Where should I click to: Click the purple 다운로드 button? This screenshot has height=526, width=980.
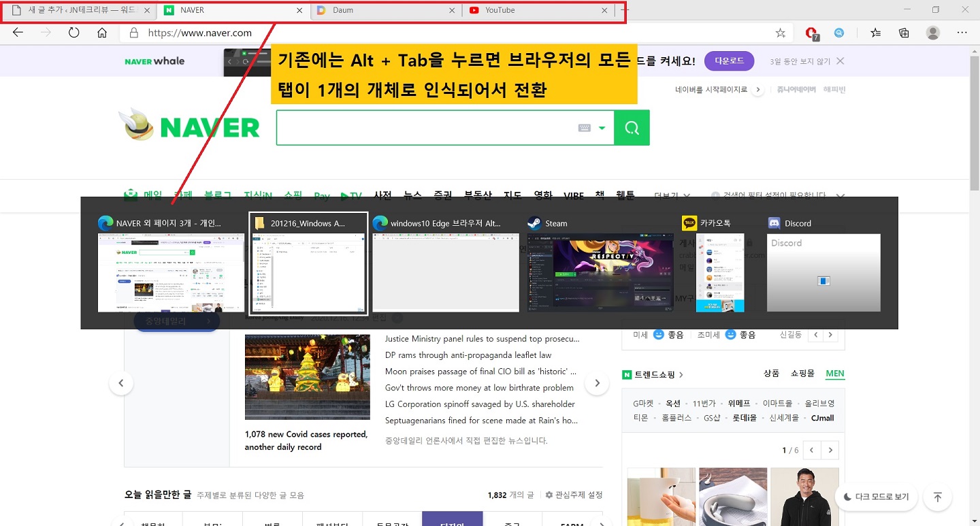coord(729,61)
